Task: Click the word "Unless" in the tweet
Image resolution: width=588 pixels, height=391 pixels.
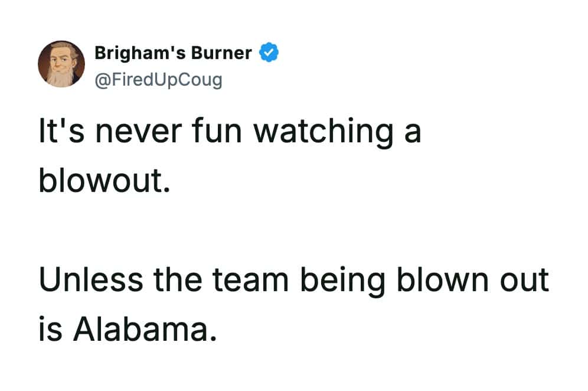Action: [x=91, y=280]
